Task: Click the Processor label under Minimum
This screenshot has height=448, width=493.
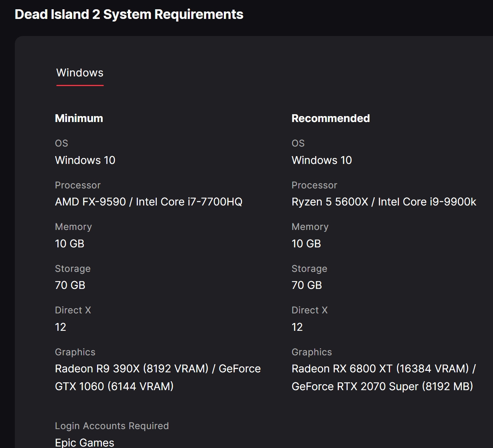Action: pos(78,185)
